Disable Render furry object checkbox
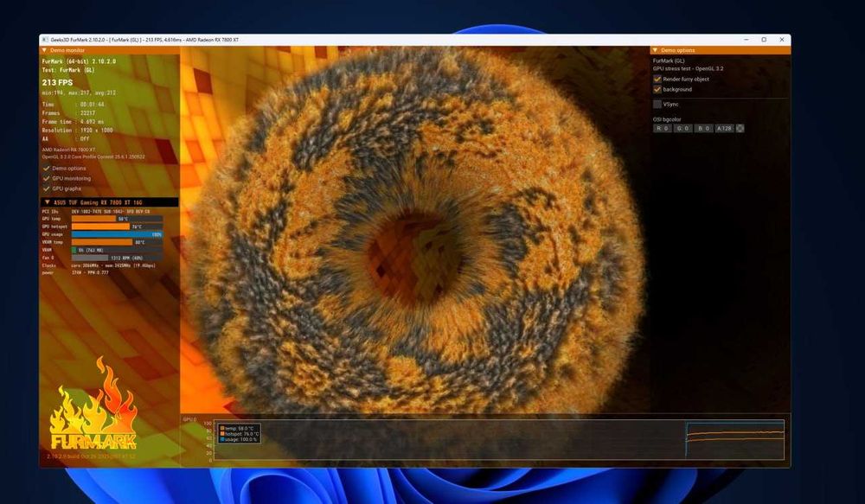This screenshot has width=865, height=504. click(x=657, y=79)
